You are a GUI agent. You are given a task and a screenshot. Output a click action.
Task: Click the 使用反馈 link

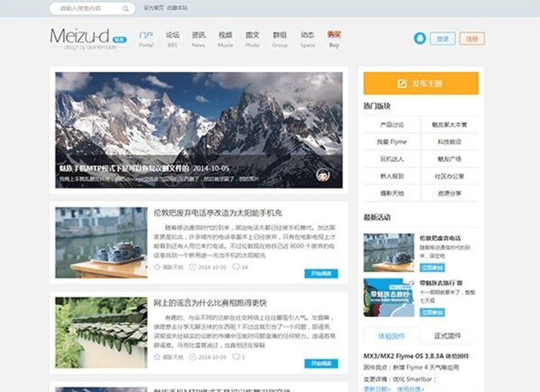(410, 389)
